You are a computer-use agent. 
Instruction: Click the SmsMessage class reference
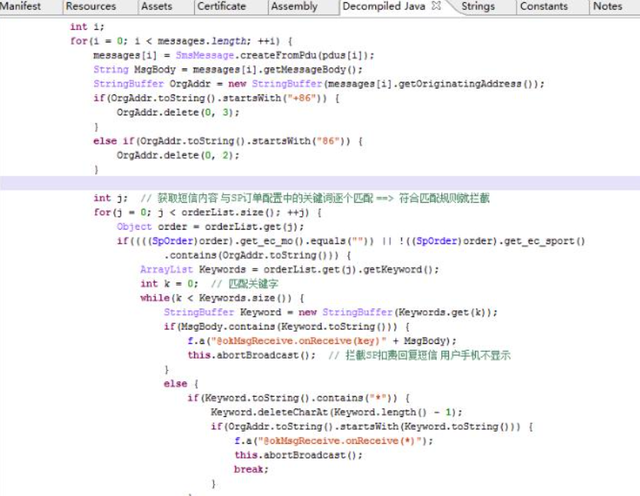(204, 55)
